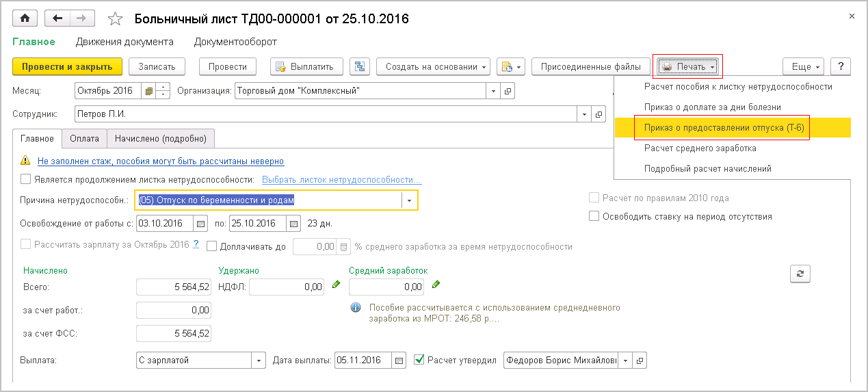Expand Причина нетрудоспособности dropdown arrow
This screenshot has height=392, width=868.
coord(409,200)
